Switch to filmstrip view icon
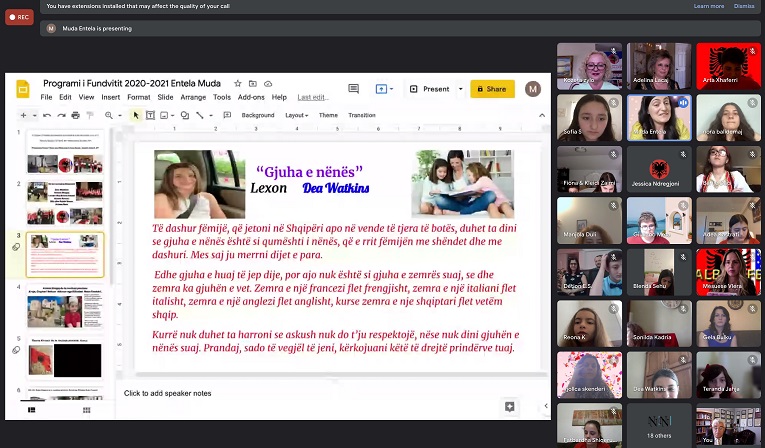Image resolution: width=765 pixels, height=448 pixels. [31, 410]
